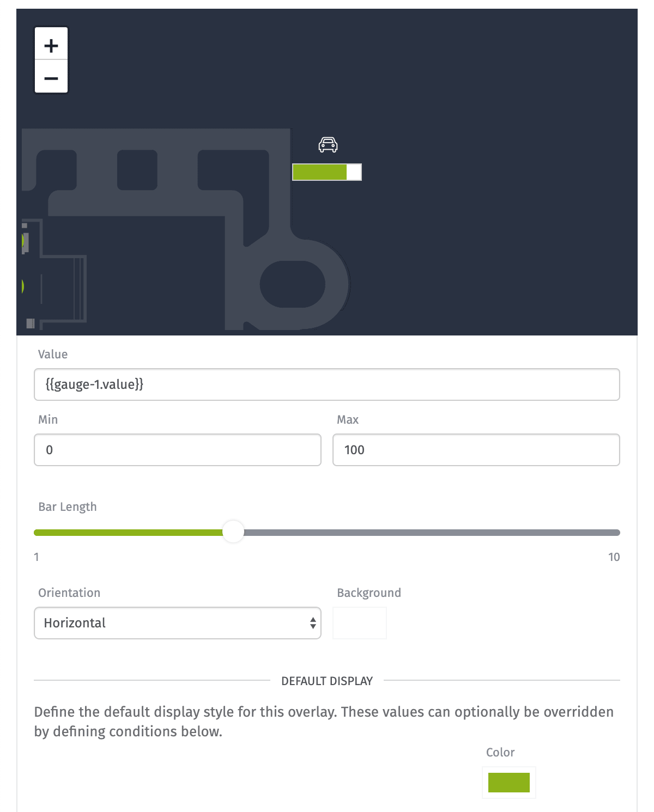The image size is (654, 812).
Task: Click the green gauge bar overlay on map
Action: point(326,172)
